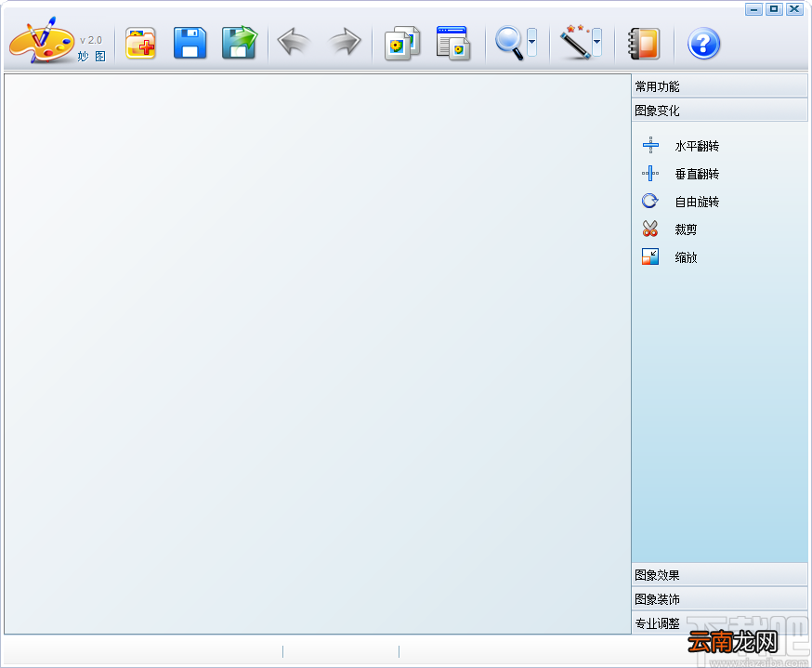Open the stacked photos batch icon
This screenshot has width=812, height=668.
point(402,44)
